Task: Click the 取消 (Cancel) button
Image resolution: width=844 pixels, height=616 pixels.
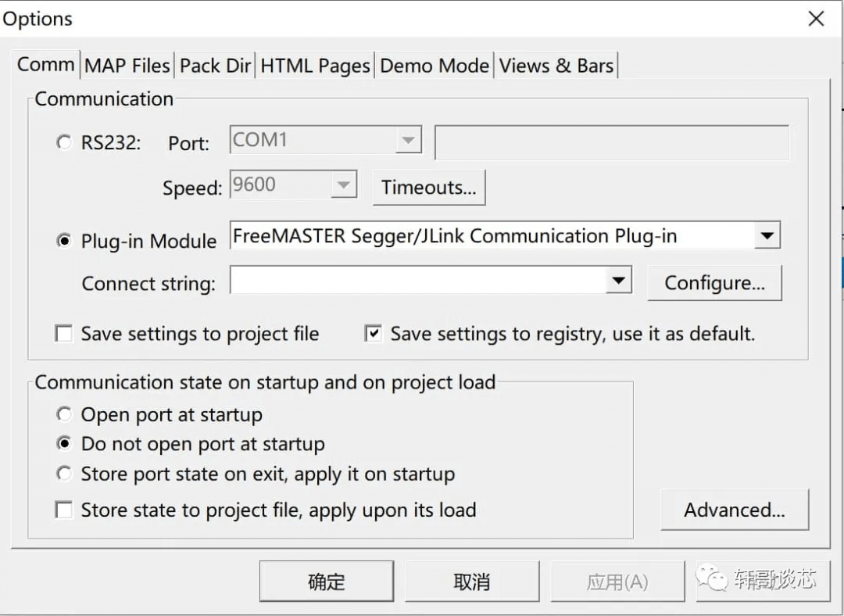Action: pos(472,582)
